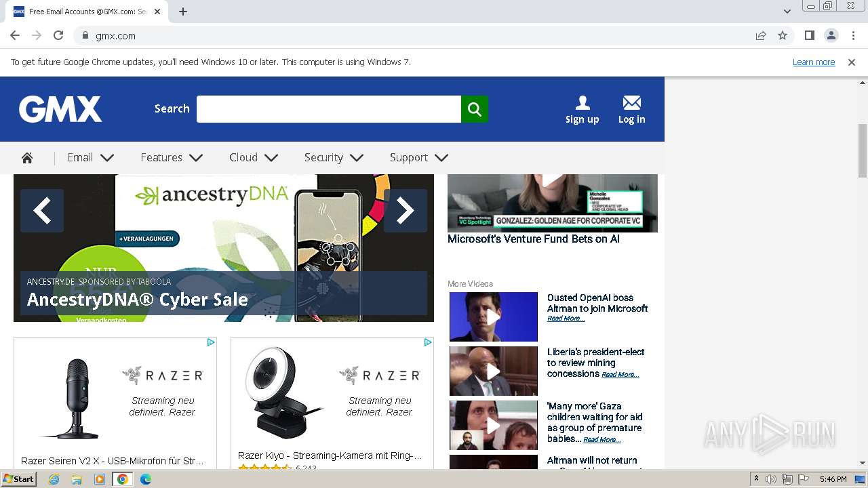Image resolution: width=868 pixels, height=488 pixels.
Task: Click the green search magnifier button
Action: click(475, 109)
